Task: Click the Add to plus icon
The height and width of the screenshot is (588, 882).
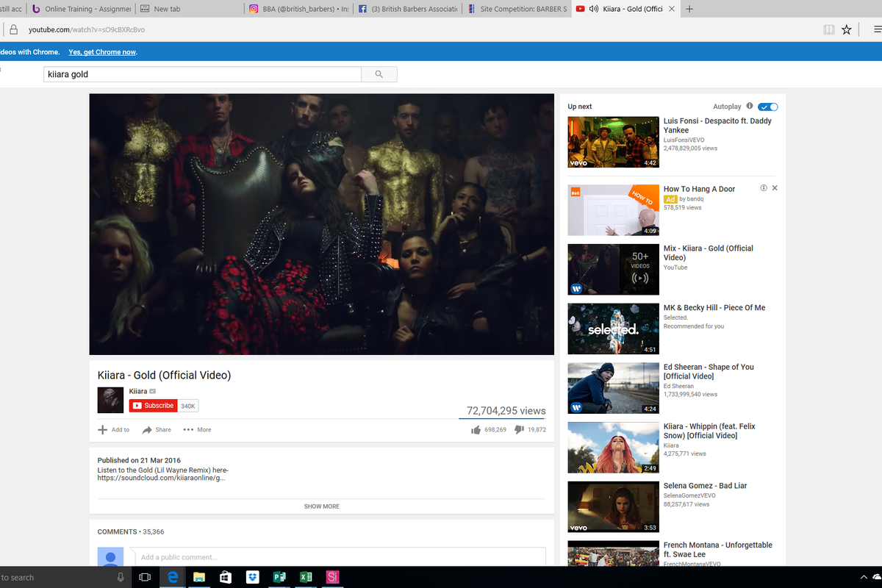Action: (x=103, y=430)
